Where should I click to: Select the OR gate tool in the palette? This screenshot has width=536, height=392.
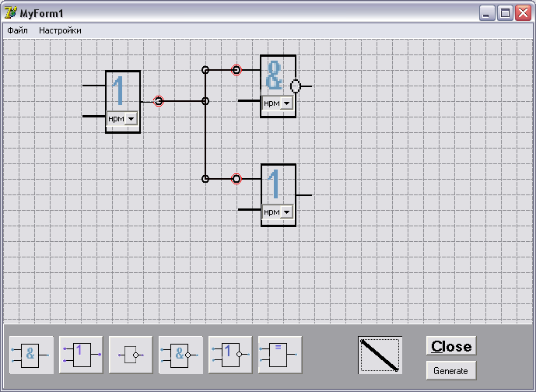click(81, 355)
